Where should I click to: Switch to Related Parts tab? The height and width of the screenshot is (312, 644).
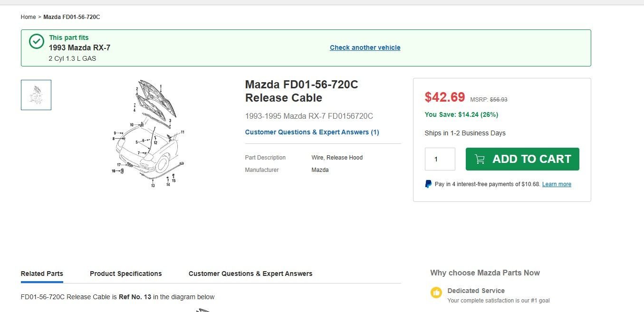pos(42,274)
